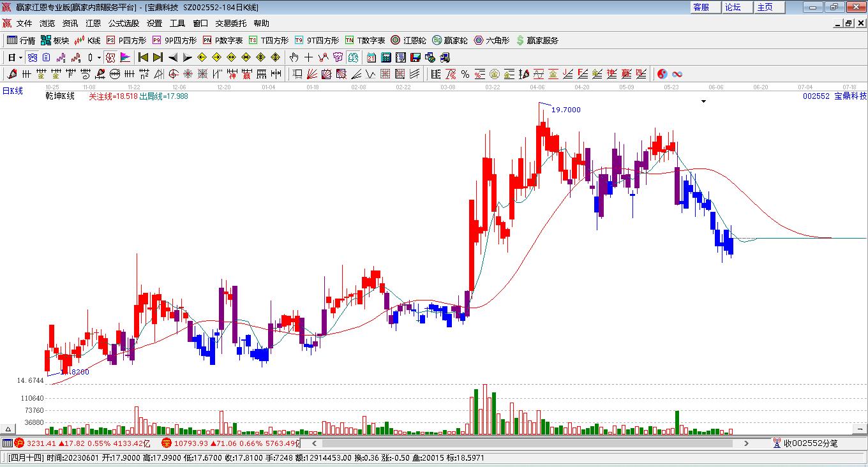
Task: Expand the candlestick style dropdown arrow
Action: (x=99, y=57)
